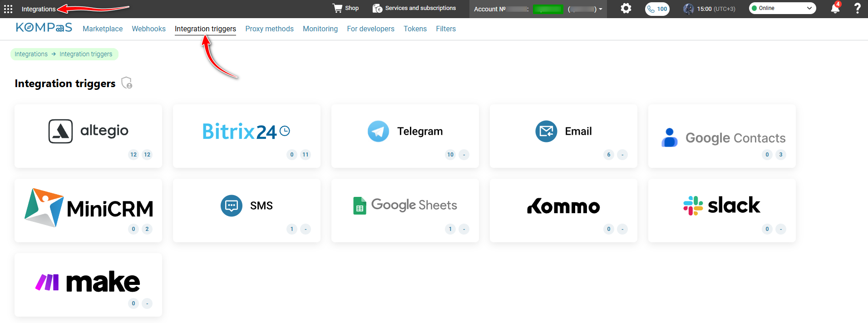Click MiniCRM's count badge 2
The height and width of the screenshot is (323, 868).
[147, 229]
